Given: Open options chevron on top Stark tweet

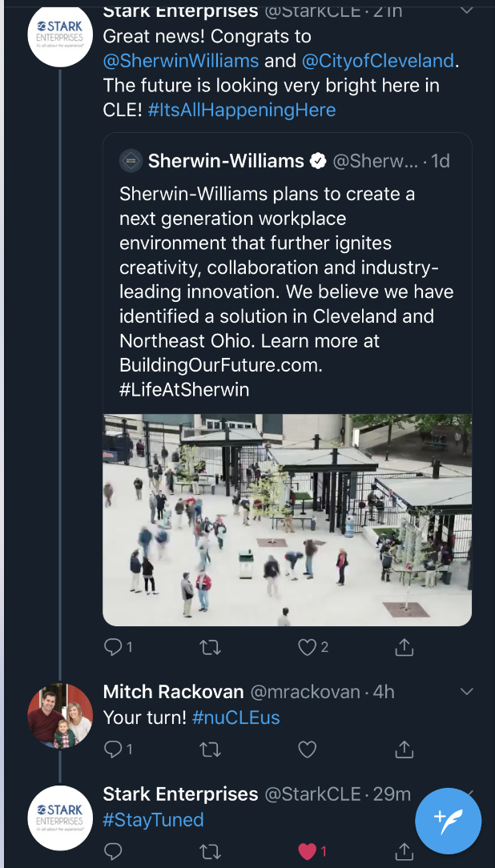Looking at the screenshot, I should [x=467, y=11].
